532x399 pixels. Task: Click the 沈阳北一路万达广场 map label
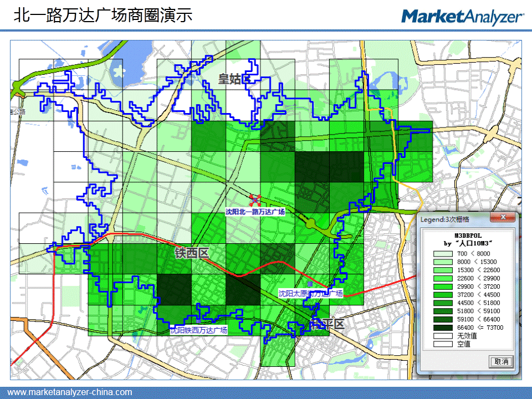(255, 212)
